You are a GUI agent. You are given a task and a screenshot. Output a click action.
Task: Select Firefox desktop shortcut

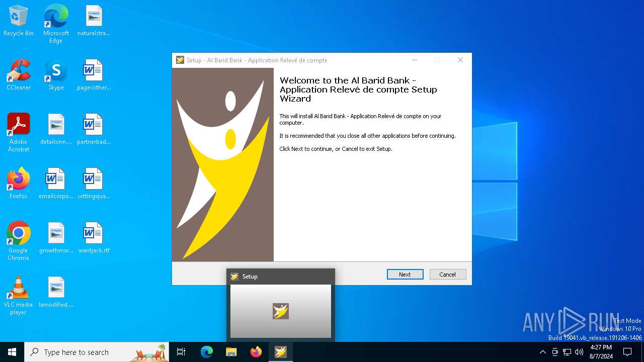(x=19, y=184)
